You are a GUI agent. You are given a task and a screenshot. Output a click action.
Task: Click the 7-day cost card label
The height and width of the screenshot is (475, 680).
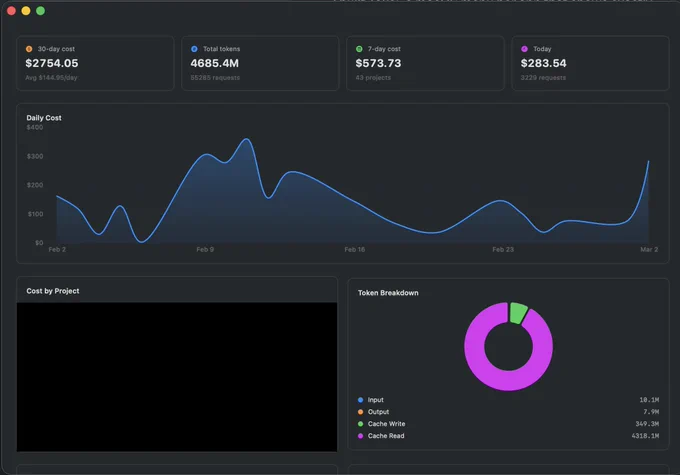[x=384, y=49]
